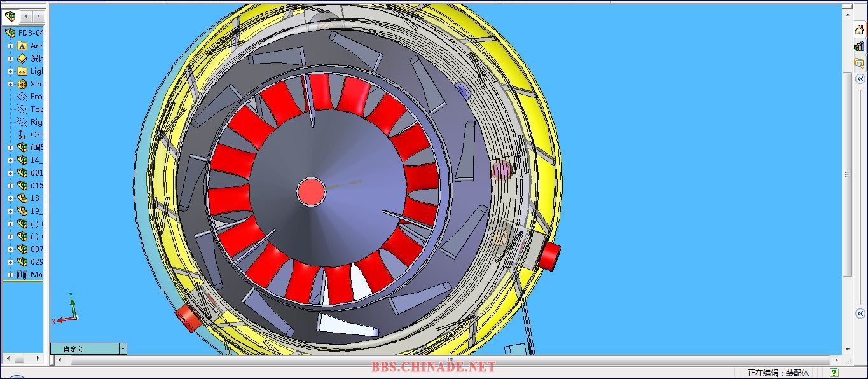The height and width of the screenshot is (379, 868).
Task: Click the Annotations folder icon
Action: [22, 46]
